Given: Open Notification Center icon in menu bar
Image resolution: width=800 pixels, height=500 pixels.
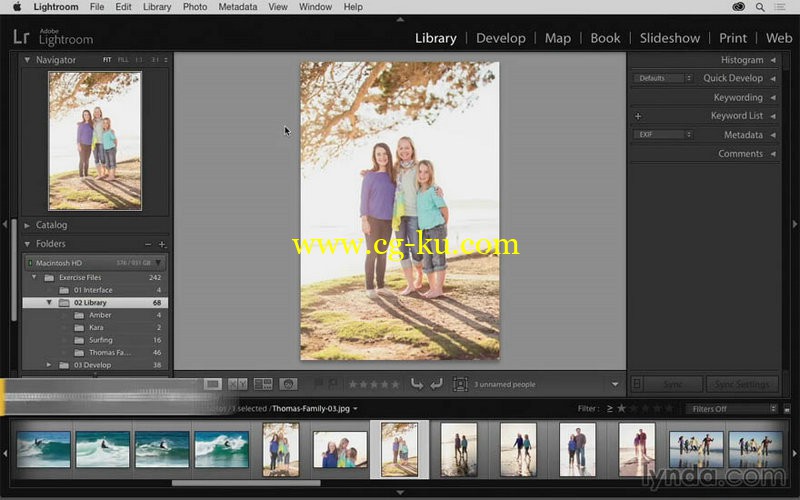Looking at the screenshot, I should (780, 7).
